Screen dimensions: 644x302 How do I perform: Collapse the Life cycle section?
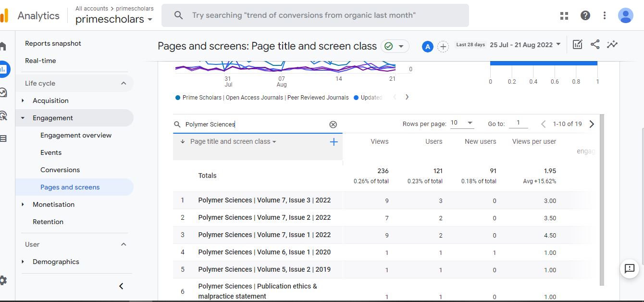tap(124, 83)
